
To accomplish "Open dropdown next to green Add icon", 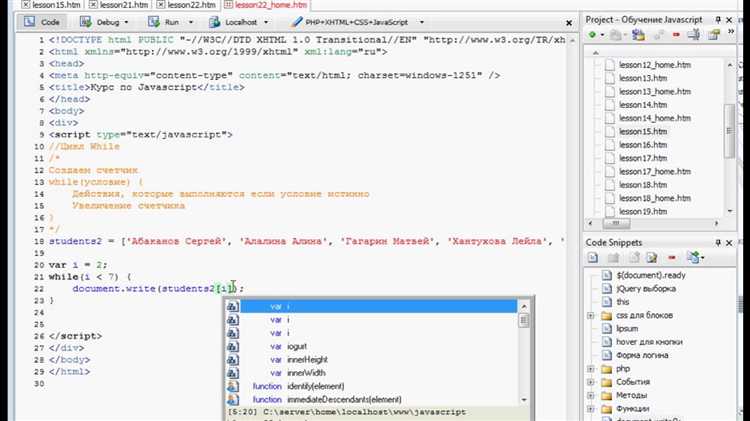I will (x=602, y=35).
